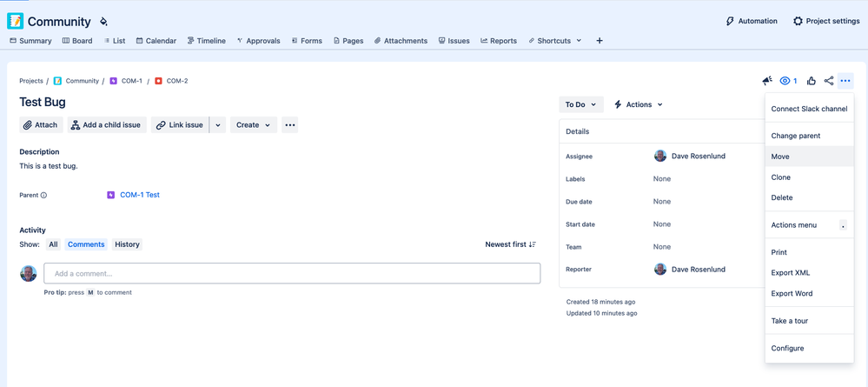Click the Link issue button
868x387 pixels.
click(x=180, y=124)
